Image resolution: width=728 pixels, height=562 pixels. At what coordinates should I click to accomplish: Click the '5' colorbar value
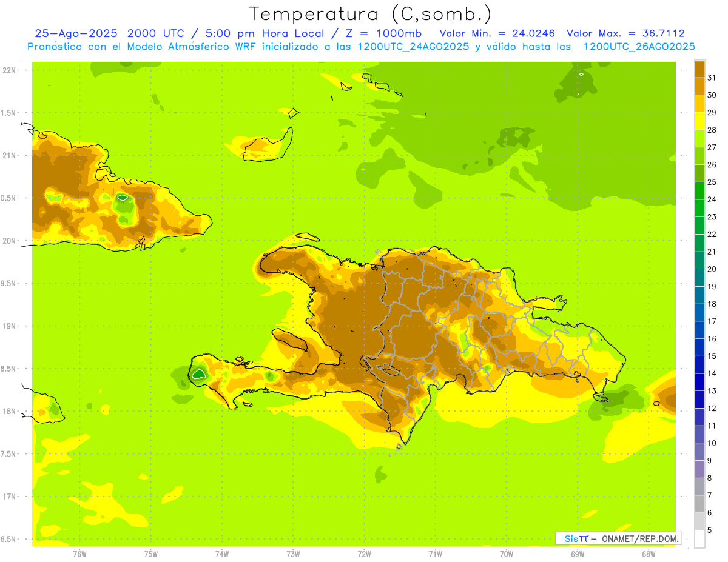[710, 530]
